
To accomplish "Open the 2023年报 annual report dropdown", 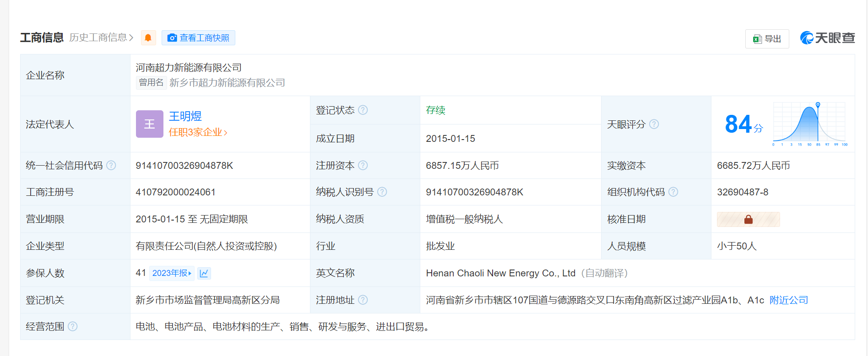I will click(x=172, y=273).
